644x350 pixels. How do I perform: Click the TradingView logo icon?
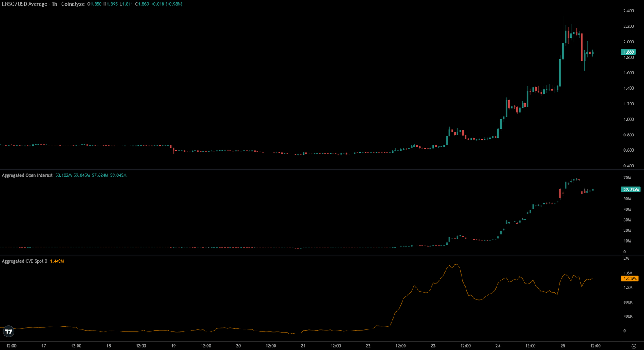pyautogui.click(x=8, y=331)
